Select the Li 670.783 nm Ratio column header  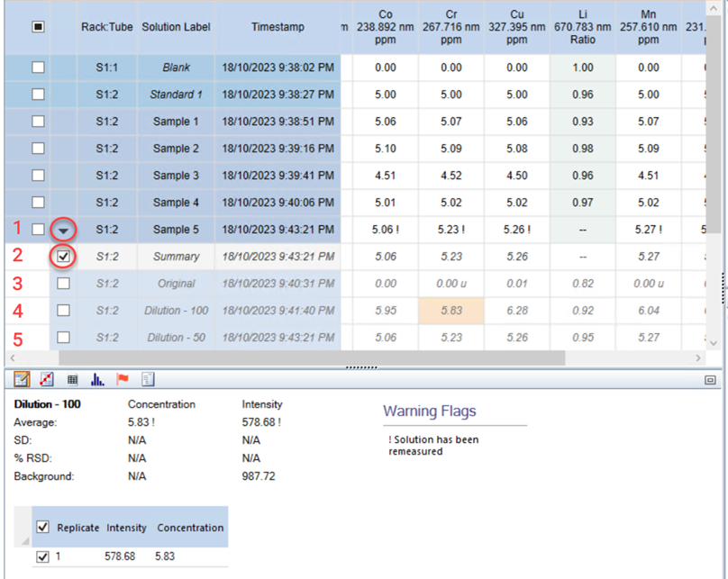(583, 27)
